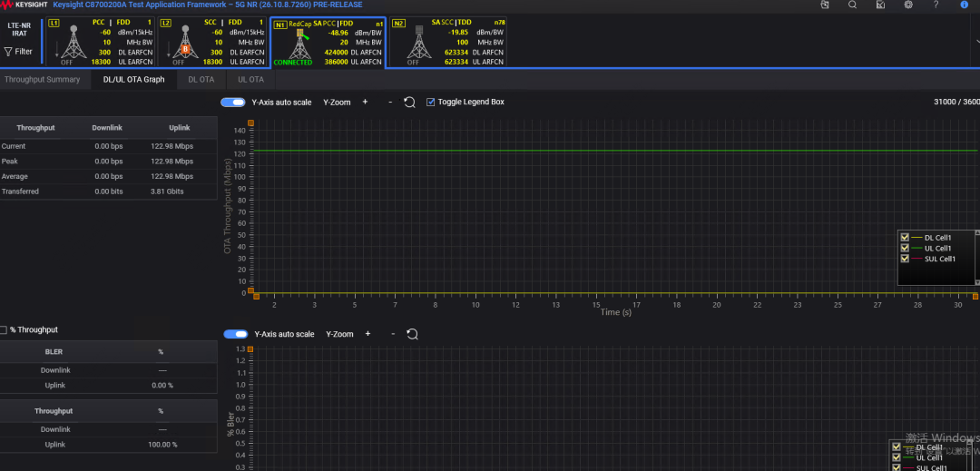The image size is (980, 471).
Task: Select the LTE-NR IRAT view
Action: (x=19, y=29)
